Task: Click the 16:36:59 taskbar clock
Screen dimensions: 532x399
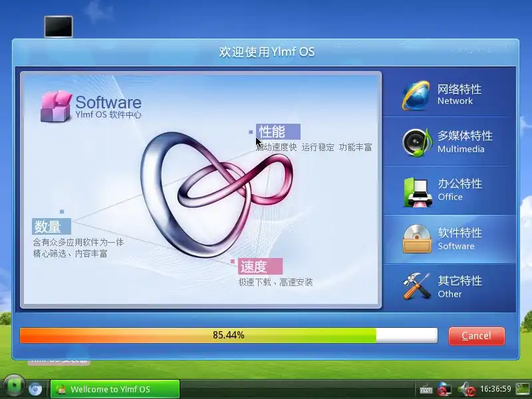Action: tap(495, 389)
